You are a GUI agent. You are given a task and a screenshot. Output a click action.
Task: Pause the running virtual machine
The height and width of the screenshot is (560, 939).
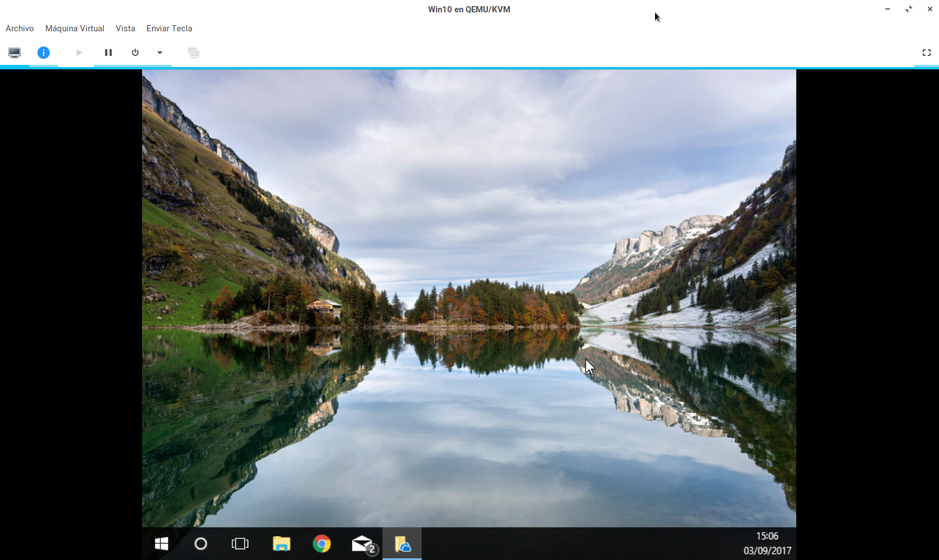click(x=108, y=53)
